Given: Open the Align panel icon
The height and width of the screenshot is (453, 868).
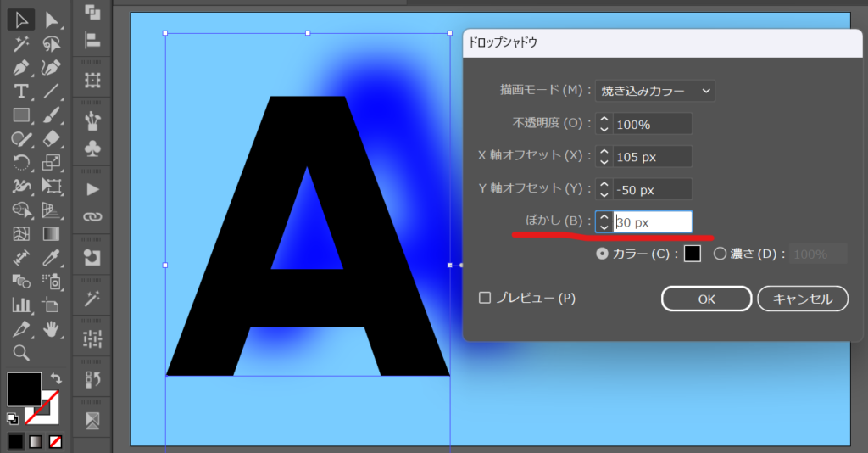Looking at the screenshot, I should (x=92, y=40).
